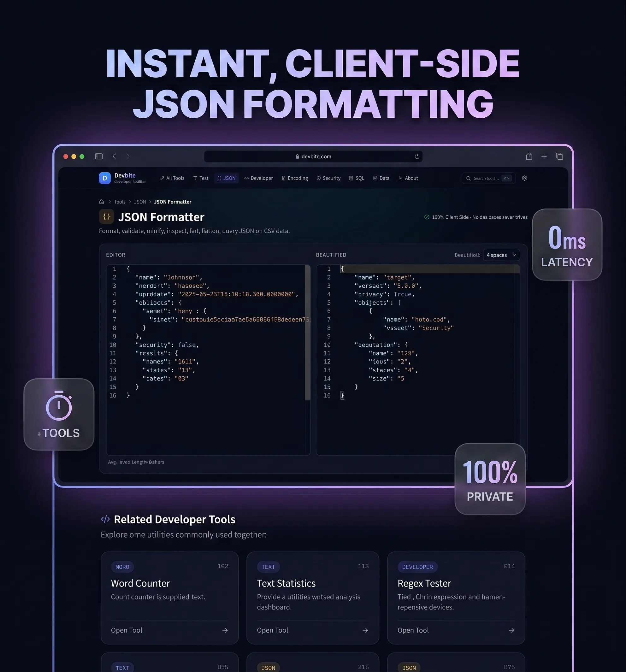Open the All Tools nav item
Image resolution: width=626 pixels, height=672 pixels.
coord(172,178)
